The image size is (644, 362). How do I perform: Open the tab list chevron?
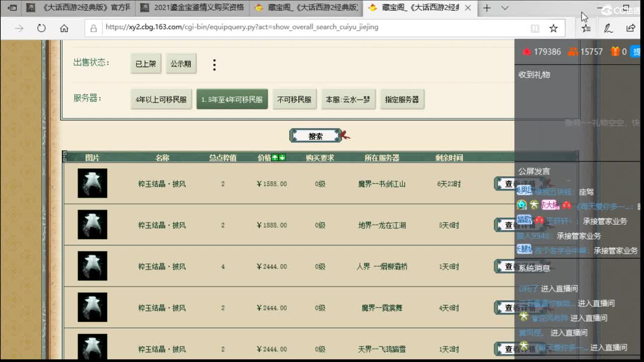tap(505, 8)
